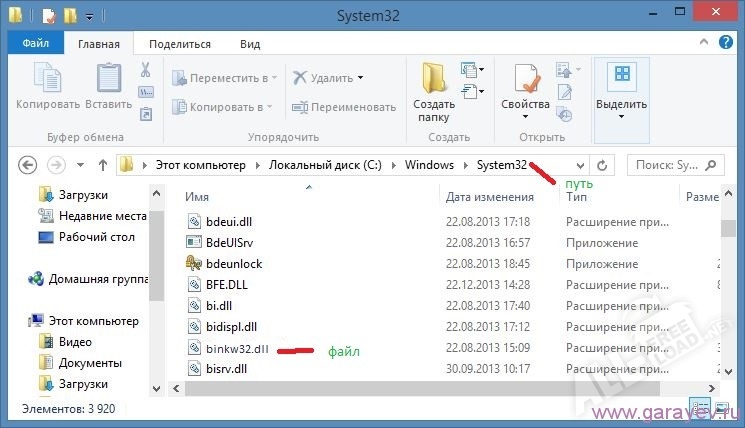Switch to the View (Вид) ribbon tab

point(250,44)
